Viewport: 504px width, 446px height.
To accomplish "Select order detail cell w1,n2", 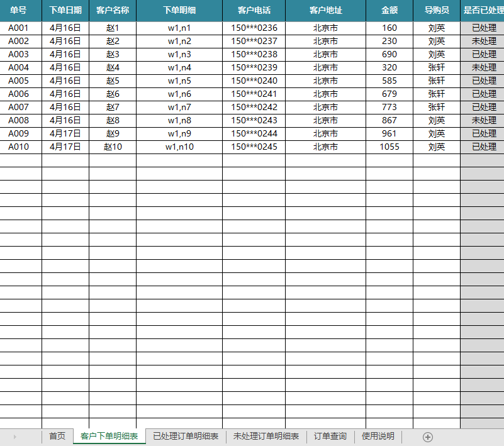I will (179, 42).
